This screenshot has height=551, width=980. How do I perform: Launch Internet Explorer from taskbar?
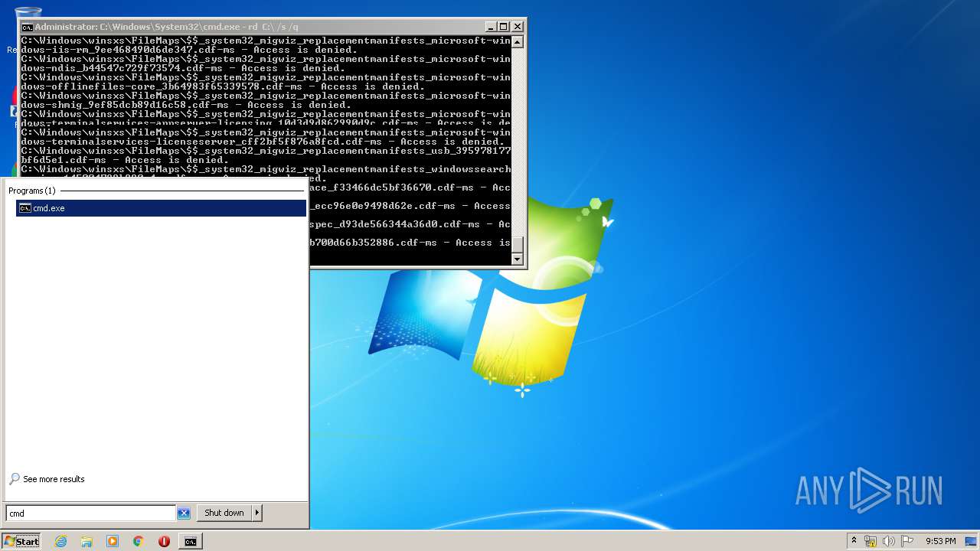pos(61,541)
